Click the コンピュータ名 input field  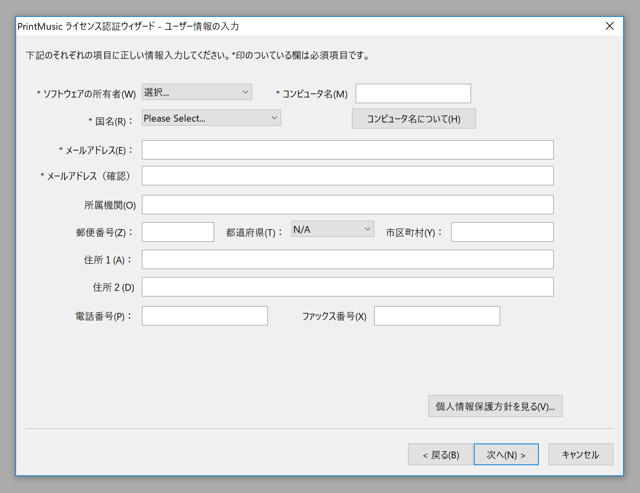(413, 93)
